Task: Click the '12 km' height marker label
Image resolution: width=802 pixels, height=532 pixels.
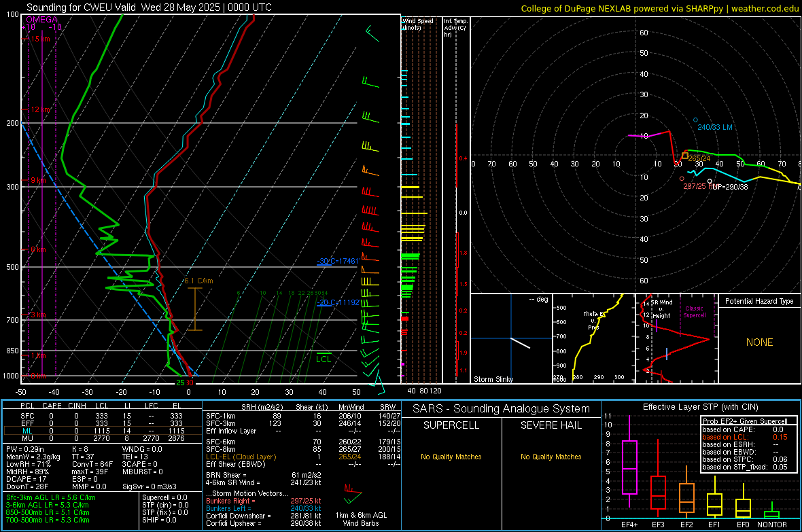Action: [41, 109]
